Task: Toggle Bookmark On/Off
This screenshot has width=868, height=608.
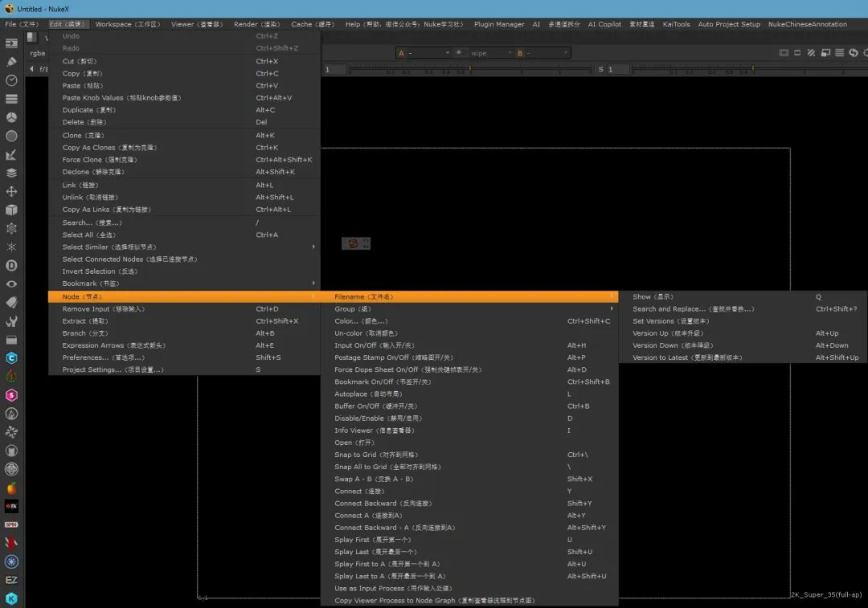Action: [x=469, y=382]
